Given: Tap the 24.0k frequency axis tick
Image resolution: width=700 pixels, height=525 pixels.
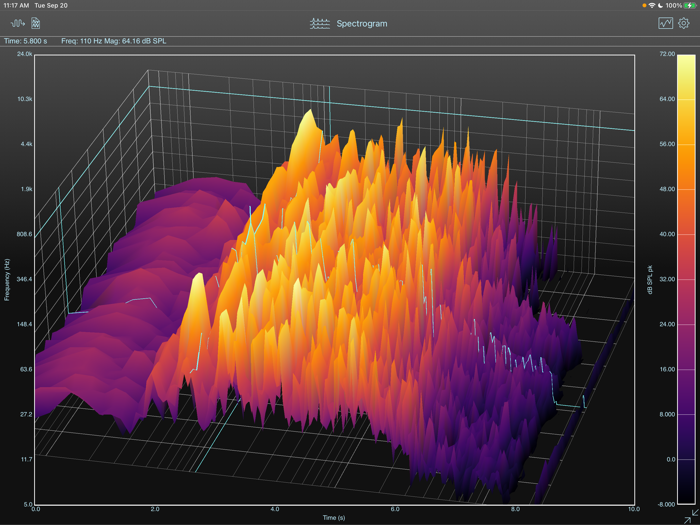Looking at the screenshot, I should [24, 54].
